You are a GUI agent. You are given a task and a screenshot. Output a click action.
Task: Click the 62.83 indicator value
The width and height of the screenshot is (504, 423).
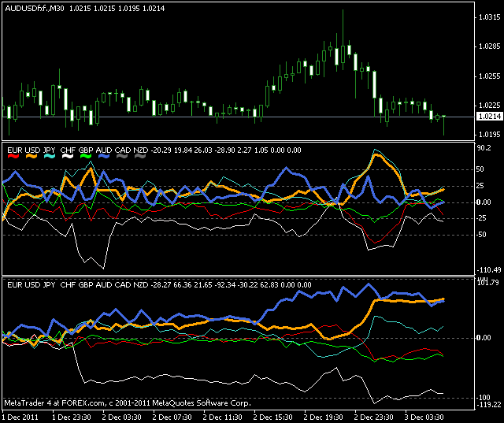[269, 285]
